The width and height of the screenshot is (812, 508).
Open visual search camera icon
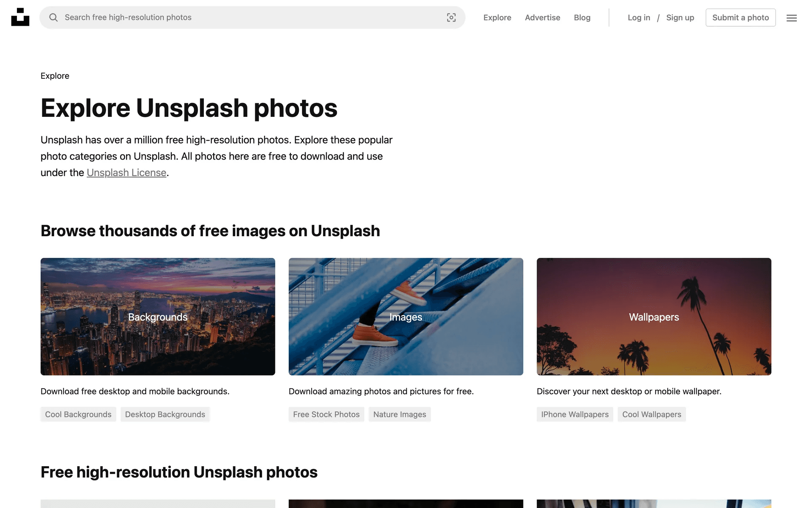pos(451,17)
